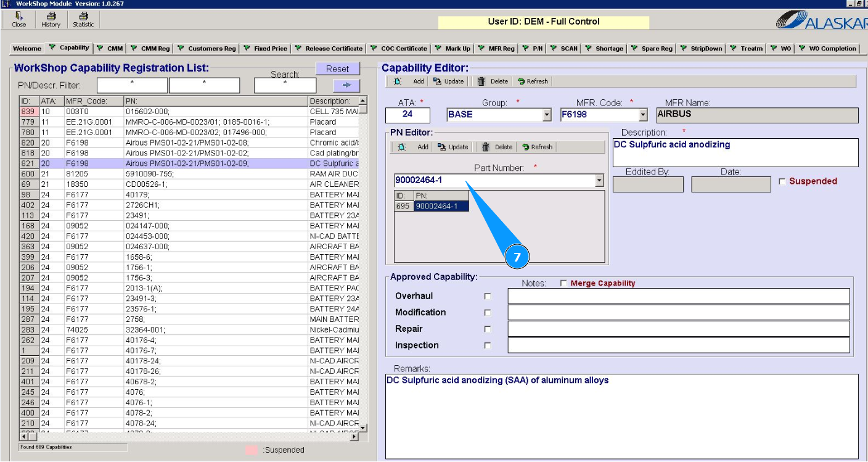Toggle the Suspended checkbox
This screenshot has height=462, width=868.
click(x=782, y=181)
